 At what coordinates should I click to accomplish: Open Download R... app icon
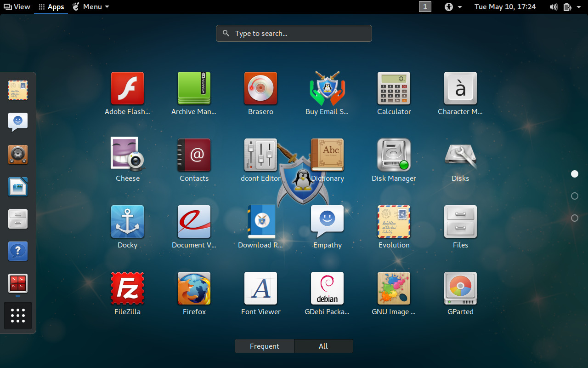[260, 222]
